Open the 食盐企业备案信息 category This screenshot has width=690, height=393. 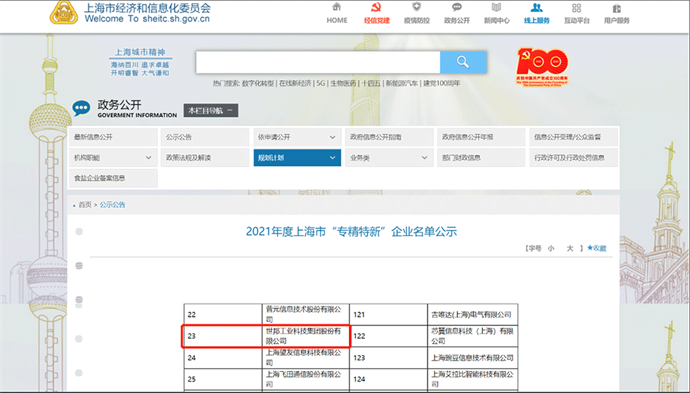pyautogui.click(x=113, y=178)
